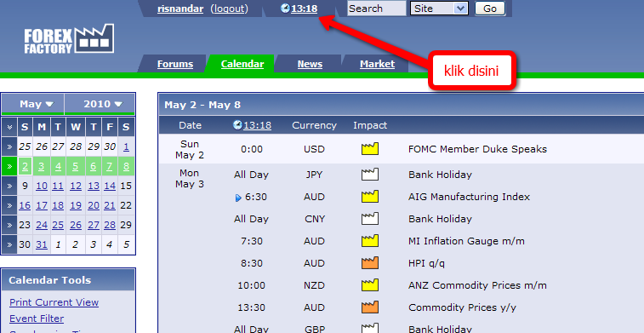Screen dimensions: 644x333
Task: Select week row arrow for May 16 week
Action: [9, 205]
